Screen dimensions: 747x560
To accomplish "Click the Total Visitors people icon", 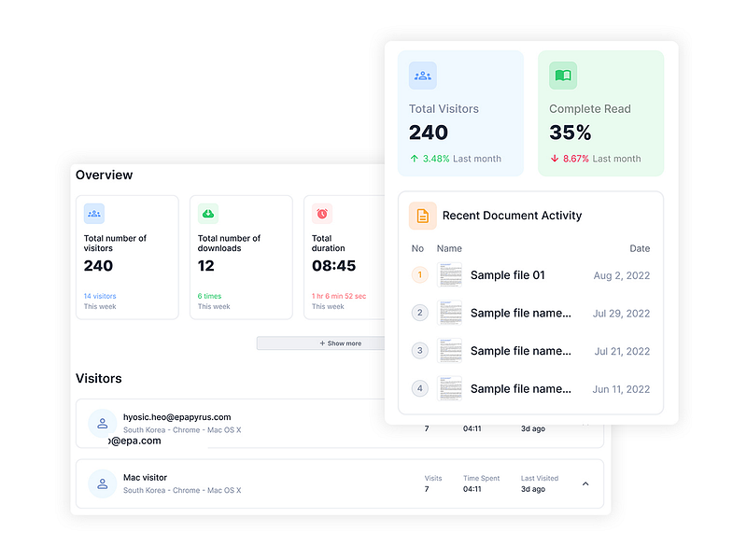I will (422, 75).
